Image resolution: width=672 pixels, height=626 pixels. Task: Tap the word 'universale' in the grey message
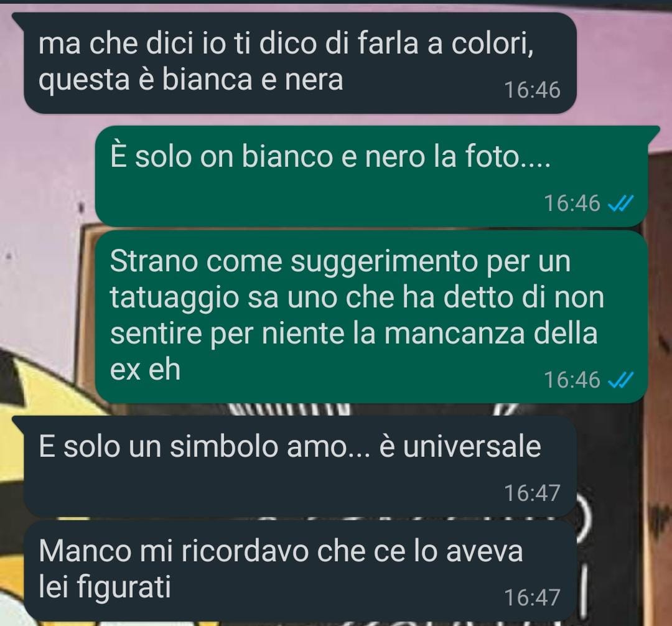pos(472,446)
